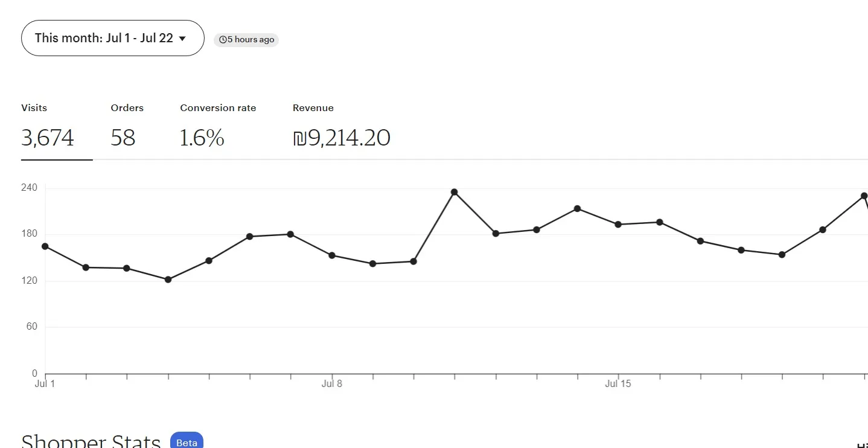Image resolution: width=868 pixels, height=448 pixels.
Task: Click the Jul 8 data point
Action: click(x=332, y=255)
